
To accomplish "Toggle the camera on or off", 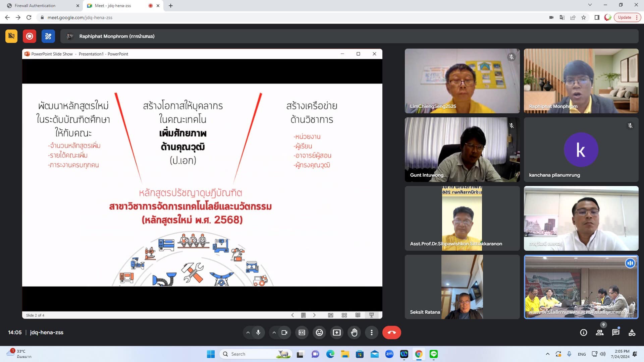I will pyautogui.click(x=284, y=333).
